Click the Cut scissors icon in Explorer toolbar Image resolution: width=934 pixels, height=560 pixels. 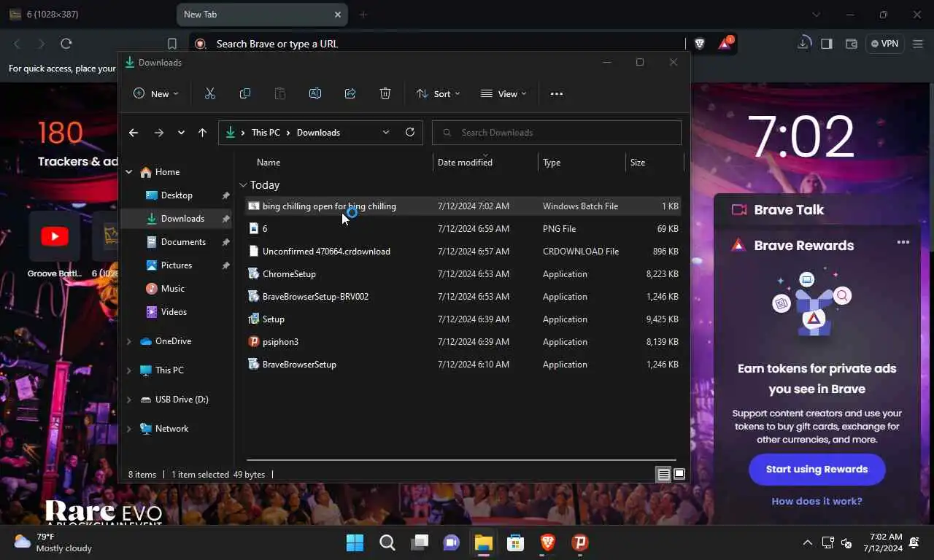[x=210, y=93]
